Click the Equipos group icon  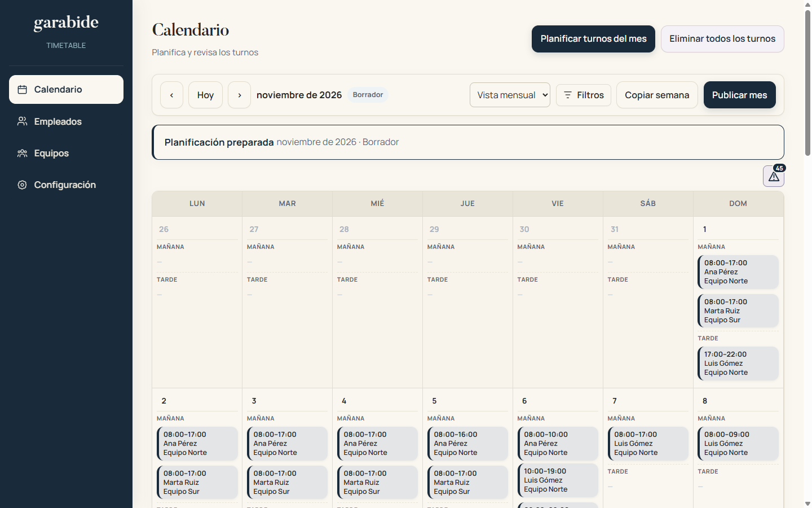[x=23, y=153]
